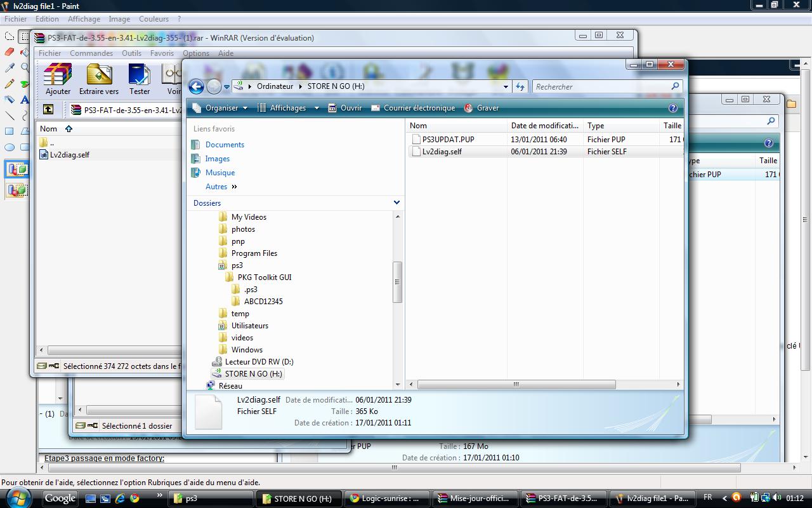Click Explorer Forward navigation button
Image resolution: width=812 pixels, height=508 pixels.
(x=214, y=86)
